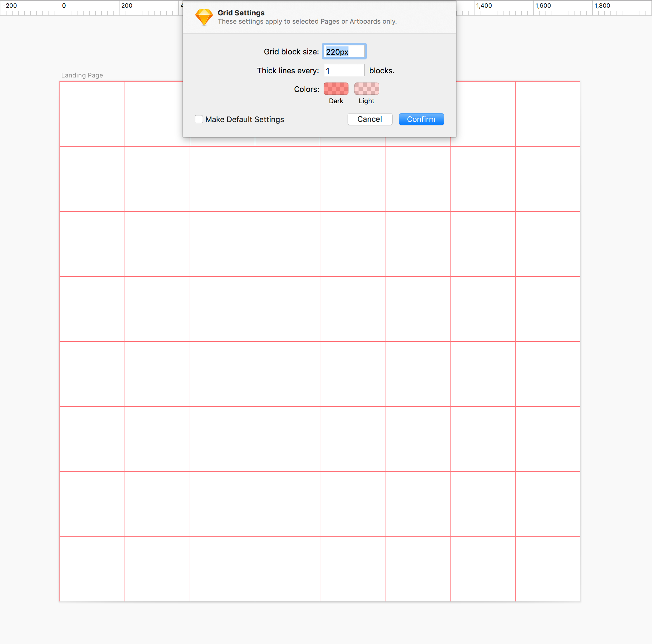Image resolution: width=652 pixels, height=644 pixels.
Task: Click the Thick lines every field
Action: coord(344,70)
